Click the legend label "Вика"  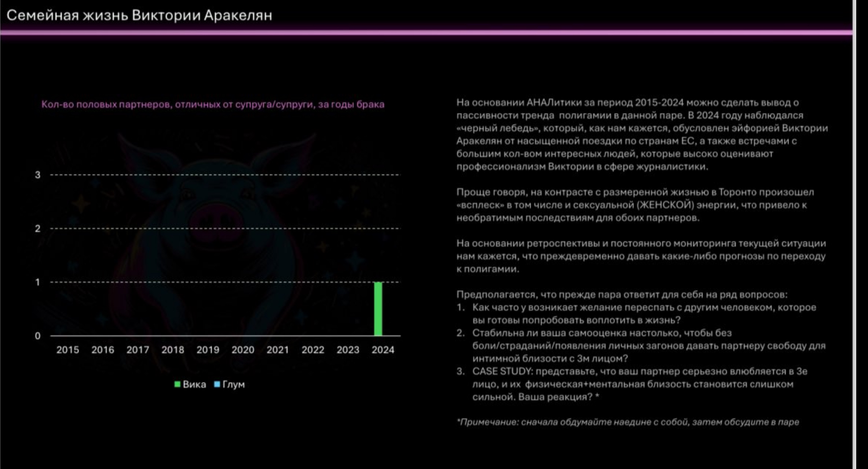(x=195, y=385)
